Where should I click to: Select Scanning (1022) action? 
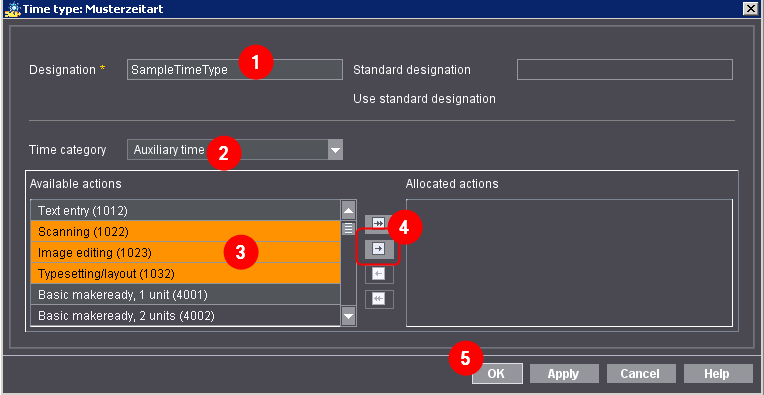pos(185,231)
